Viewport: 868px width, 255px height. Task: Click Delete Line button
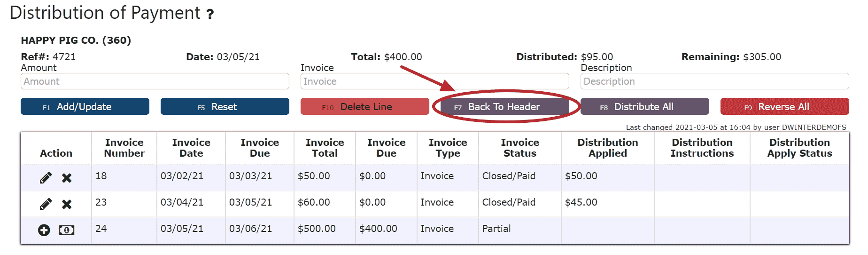364,107
